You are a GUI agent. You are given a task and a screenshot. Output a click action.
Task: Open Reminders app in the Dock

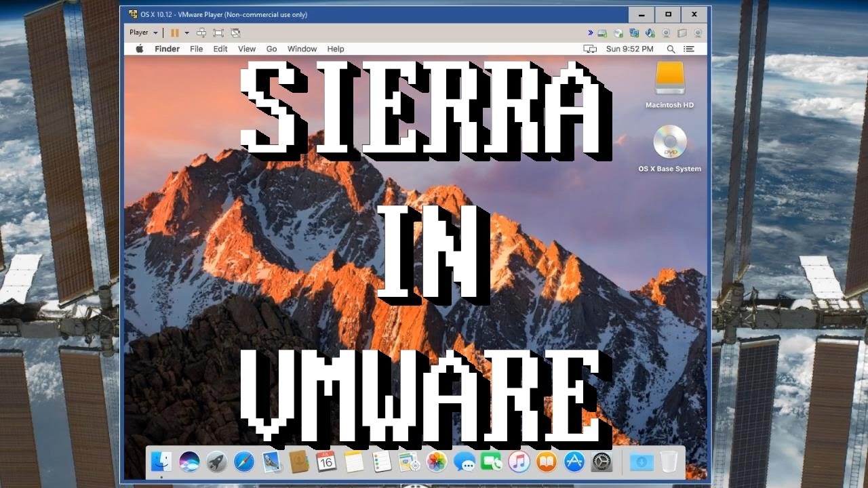tap(382, 462)
